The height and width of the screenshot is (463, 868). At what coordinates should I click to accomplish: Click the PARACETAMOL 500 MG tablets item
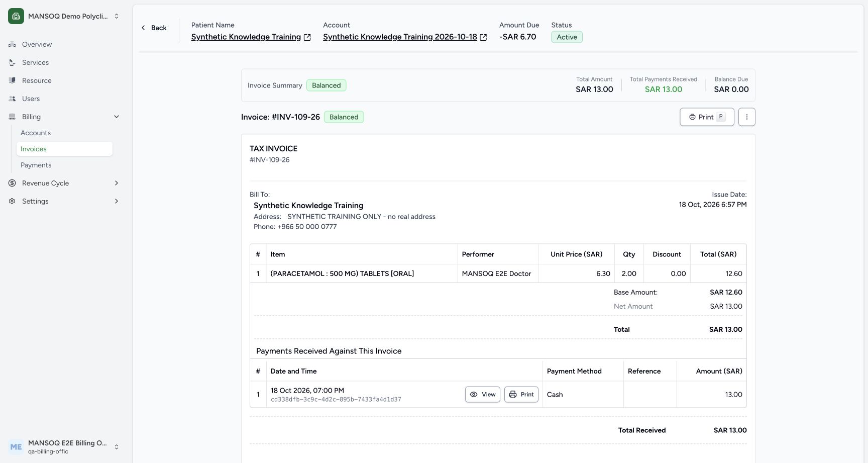click(x=342, y=273)
